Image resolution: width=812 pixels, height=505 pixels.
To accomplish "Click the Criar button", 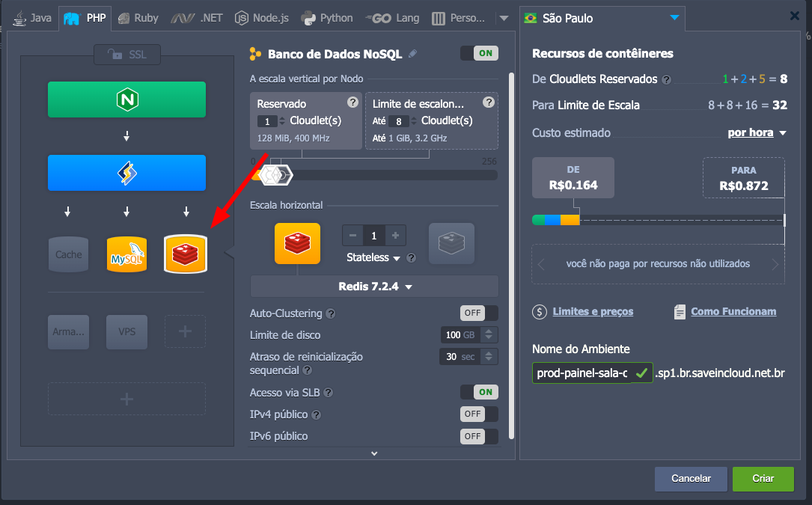I will click(763, 479).
